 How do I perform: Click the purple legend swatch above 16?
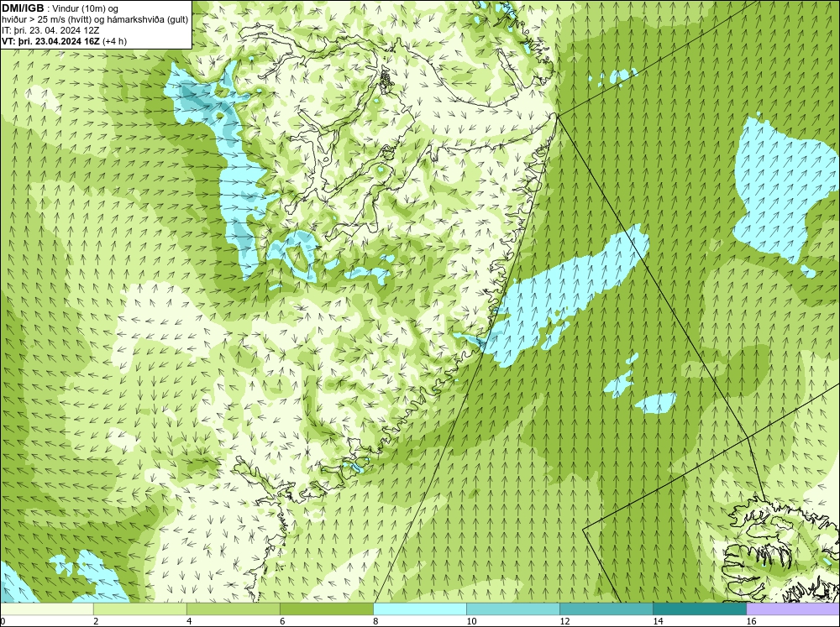tap(793, 609)
